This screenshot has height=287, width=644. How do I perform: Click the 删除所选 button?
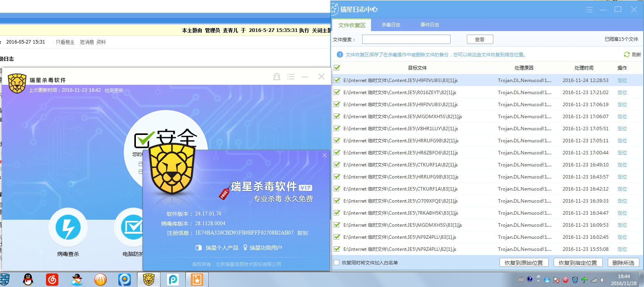623,263
